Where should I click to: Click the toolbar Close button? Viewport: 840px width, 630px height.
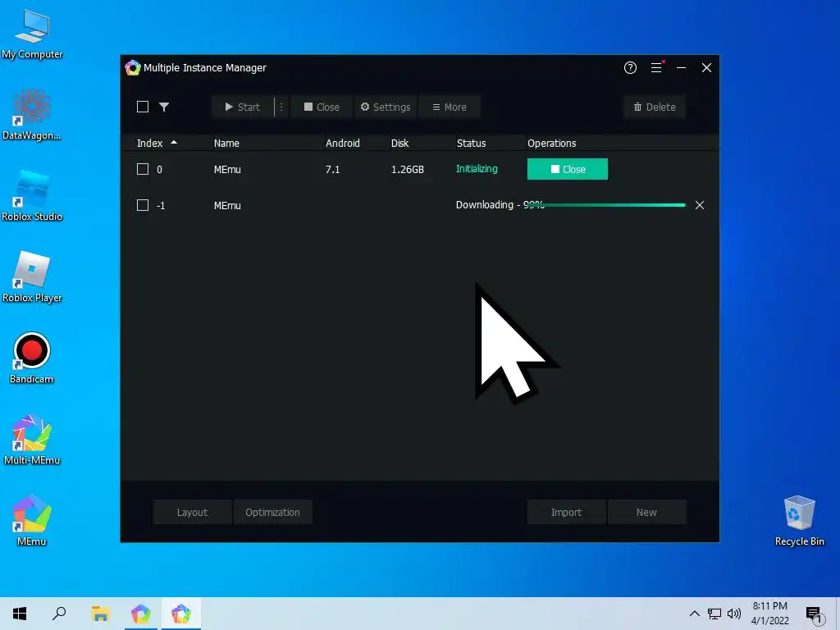pyautogui.click(x=322, y=107)
